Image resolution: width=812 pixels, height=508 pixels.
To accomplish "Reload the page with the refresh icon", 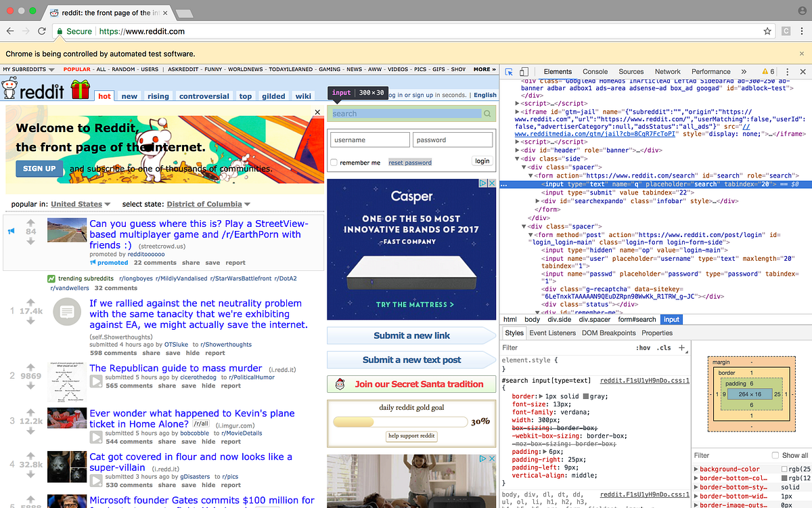I will [x=42, y=31].
